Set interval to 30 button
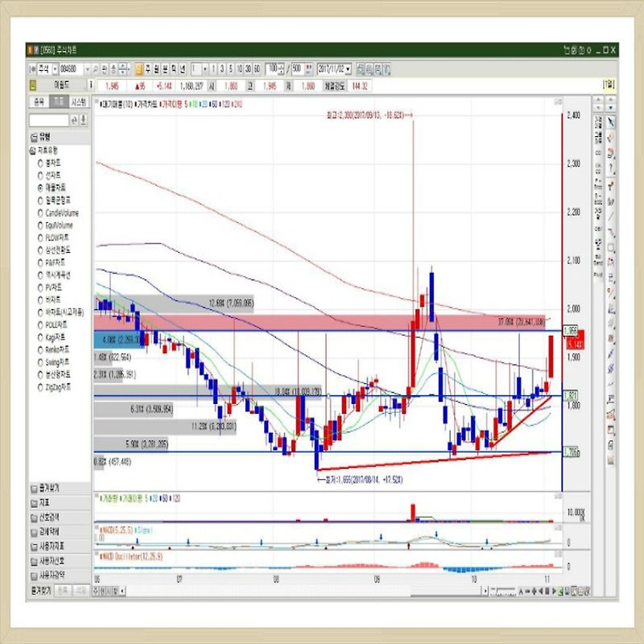This screenshot has width=644, height=644. pos(248,69)
